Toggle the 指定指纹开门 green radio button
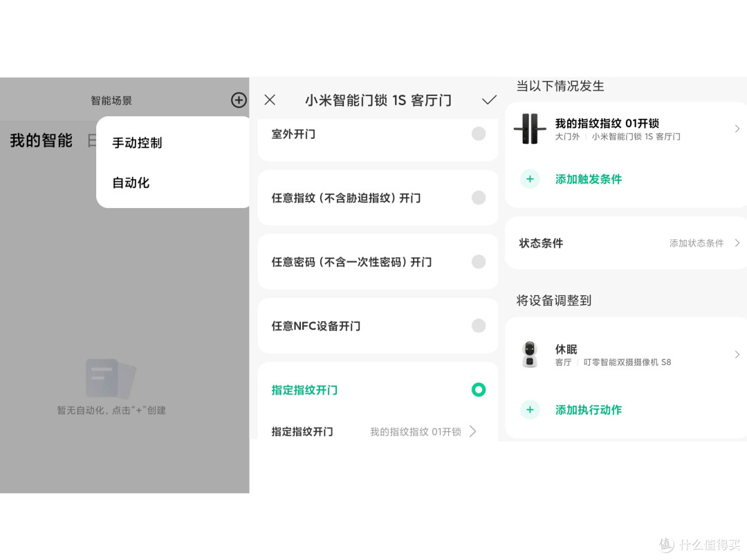Viewport: 747px width, 560px height. coord(479,389)
